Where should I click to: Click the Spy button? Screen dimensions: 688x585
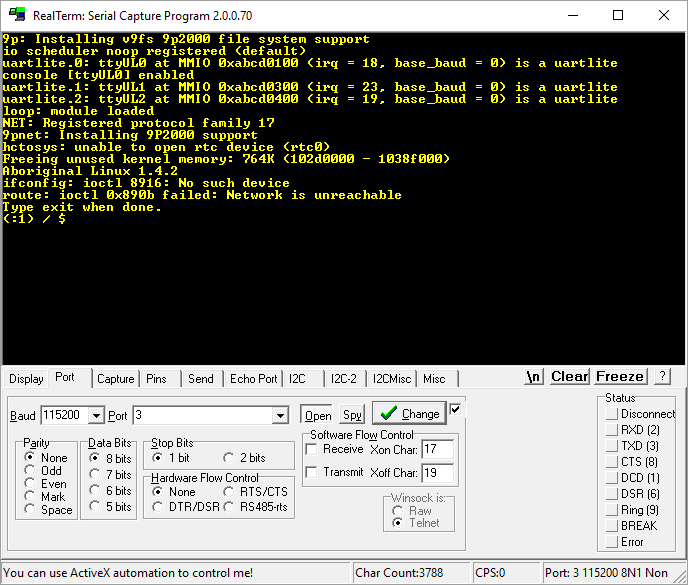pos(352,415)
